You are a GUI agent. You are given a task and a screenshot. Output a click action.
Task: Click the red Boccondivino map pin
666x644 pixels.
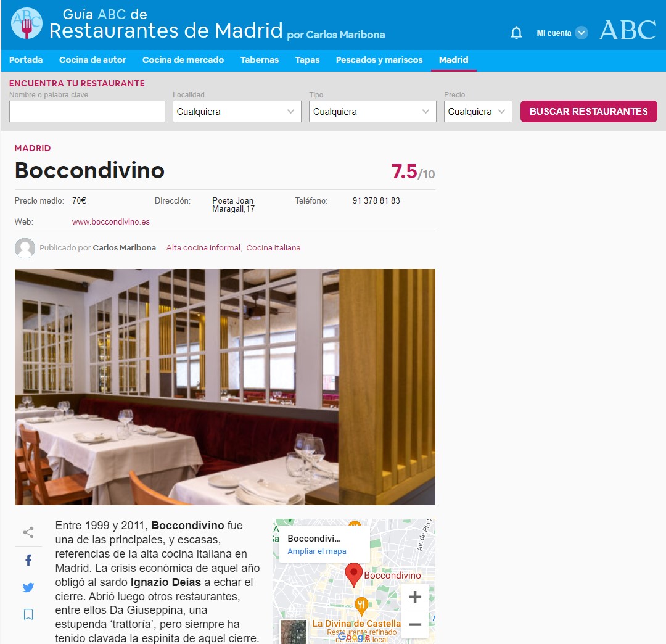tap(353, 575)
